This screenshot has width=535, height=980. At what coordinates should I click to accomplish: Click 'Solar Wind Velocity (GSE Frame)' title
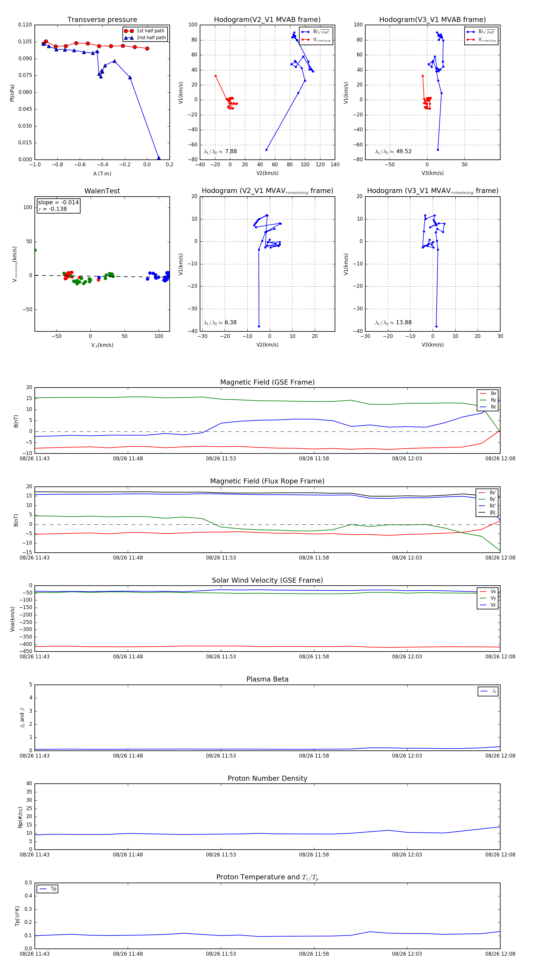[x=267, y=580]
